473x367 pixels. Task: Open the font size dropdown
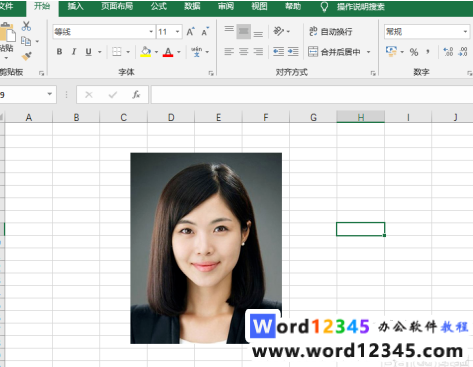(x=177, y=32)
